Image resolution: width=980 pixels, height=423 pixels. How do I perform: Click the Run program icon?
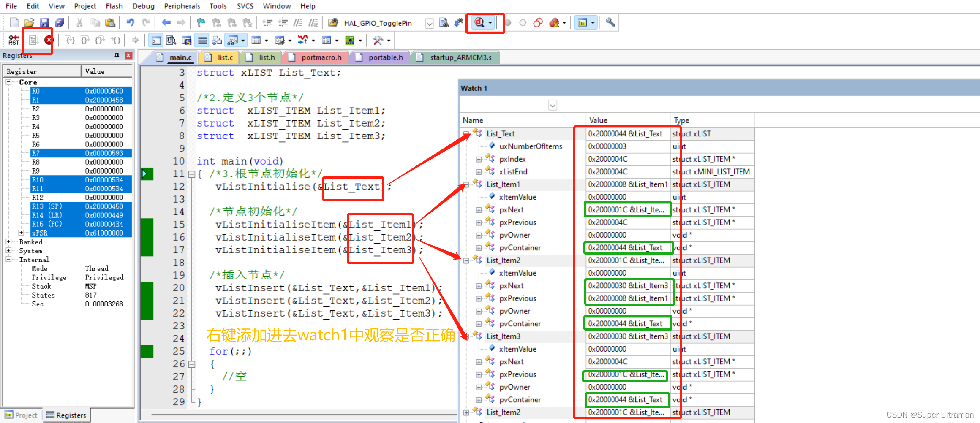(33, 41)
